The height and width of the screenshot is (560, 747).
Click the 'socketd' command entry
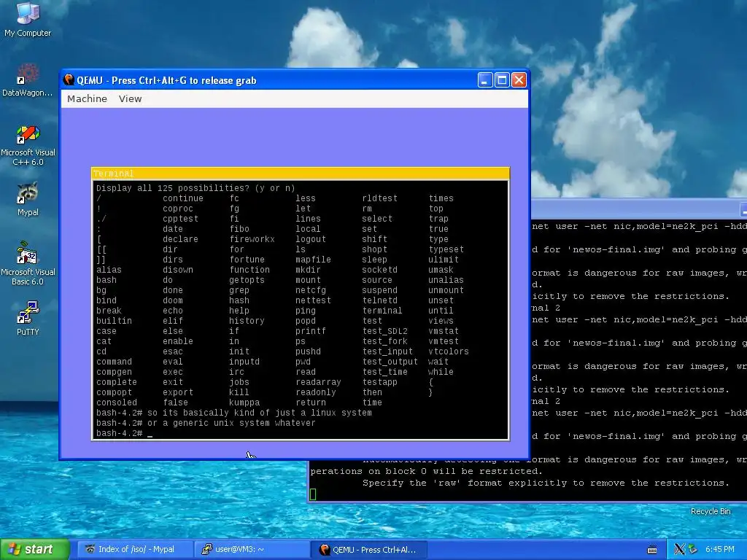[379, 270]
